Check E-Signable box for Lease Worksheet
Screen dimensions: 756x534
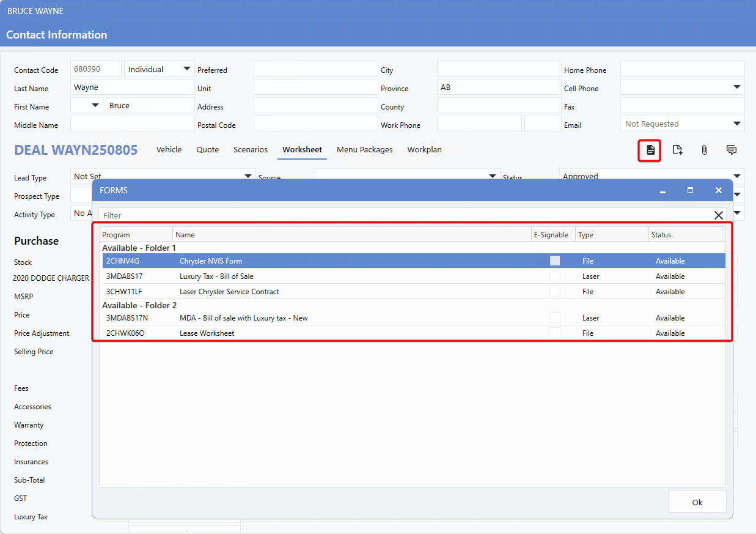pos(554,333)
